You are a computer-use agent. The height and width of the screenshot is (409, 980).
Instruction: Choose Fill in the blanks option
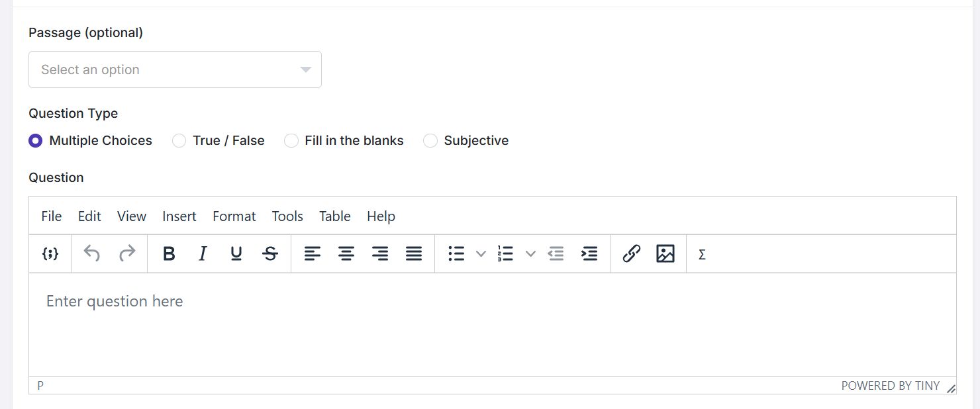[291, 140]
